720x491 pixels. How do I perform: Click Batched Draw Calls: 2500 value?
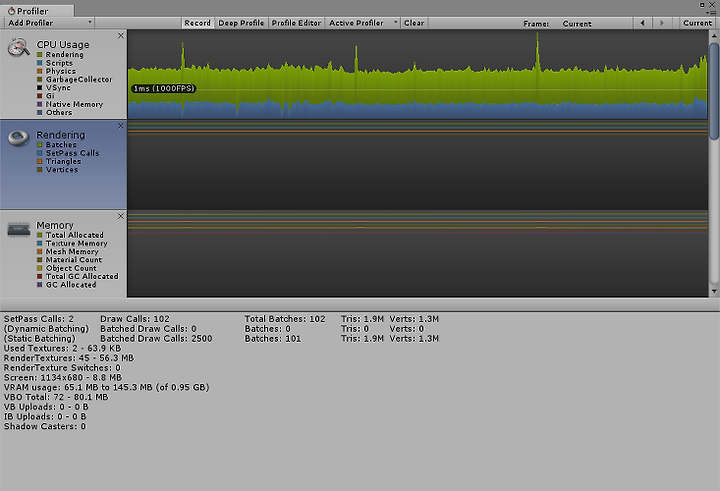156,339
